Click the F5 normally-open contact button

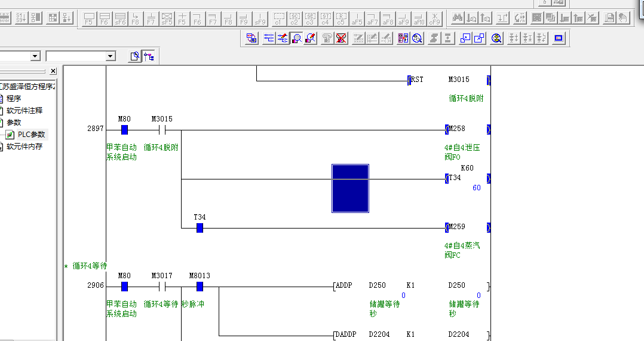point(89,18)
